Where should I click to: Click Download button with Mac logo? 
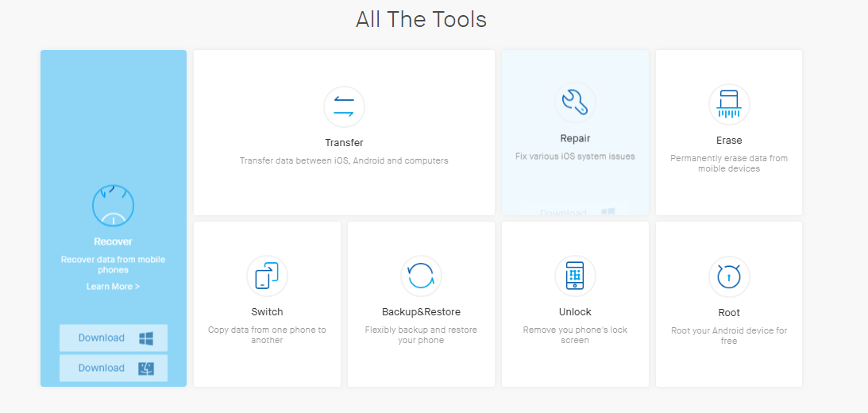[114, 368]
